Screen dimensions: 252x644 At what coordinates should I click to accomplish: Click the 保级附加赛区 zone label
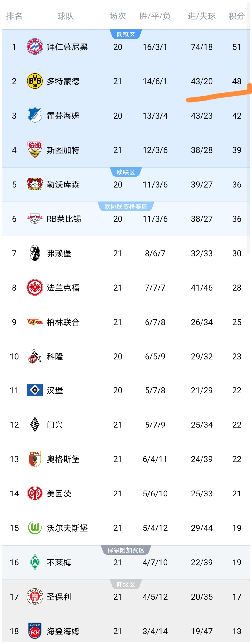pyautogui.click(x=126, y=550)
